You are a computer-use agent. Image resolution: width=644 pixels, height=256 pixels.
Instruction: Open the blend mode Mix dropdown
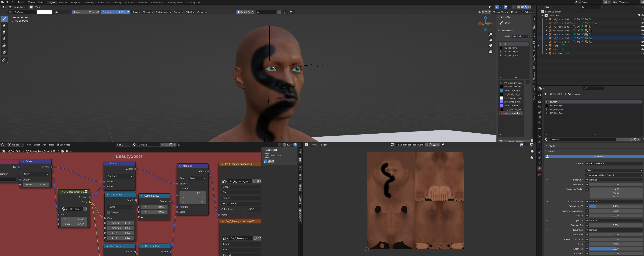point(62,12)
